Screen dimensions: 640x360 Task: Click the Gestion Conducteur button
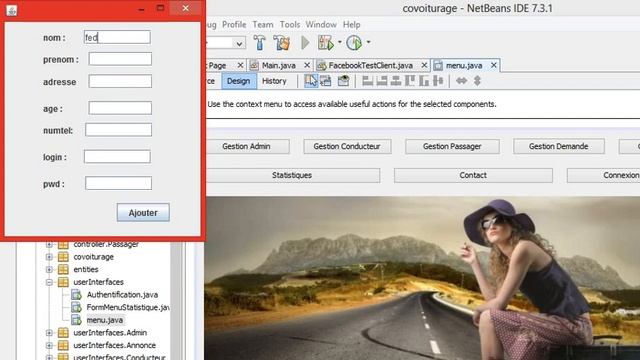pyautogui.click(x=347, y=146)
